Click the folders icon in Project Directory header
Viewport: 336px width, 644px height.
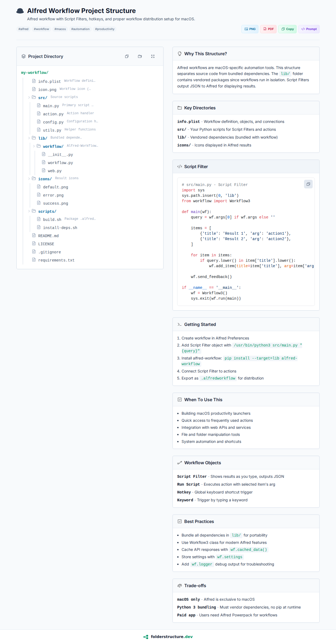pos(140,56)
